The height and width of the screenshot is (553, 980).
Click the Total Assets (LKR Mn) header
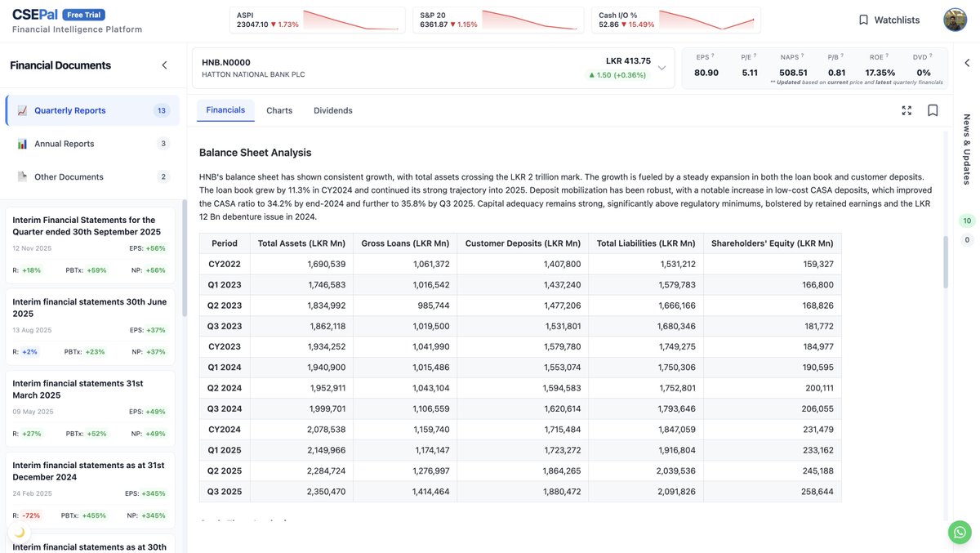(301, 243)
